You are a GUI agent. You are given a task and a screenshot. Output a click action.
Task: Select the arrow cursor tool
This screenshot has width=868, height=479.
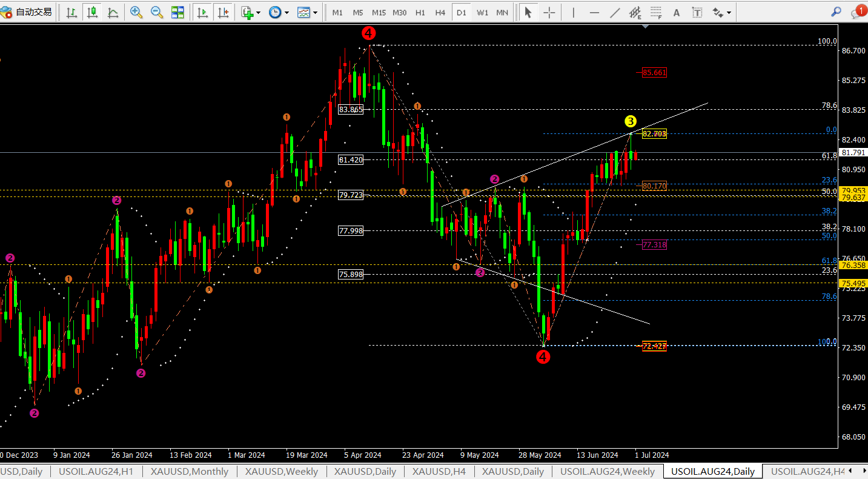point(528,12)
